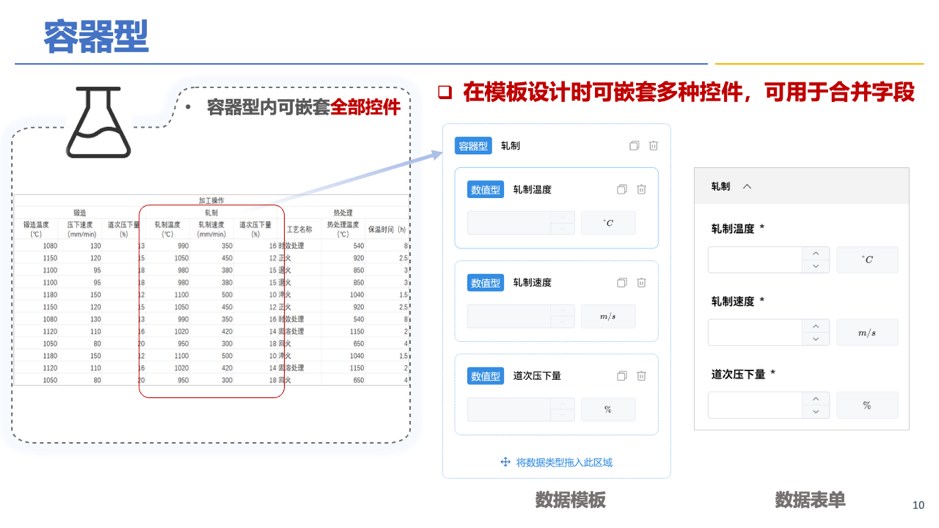Click the % unit box in data template

(x=608, y=409)
